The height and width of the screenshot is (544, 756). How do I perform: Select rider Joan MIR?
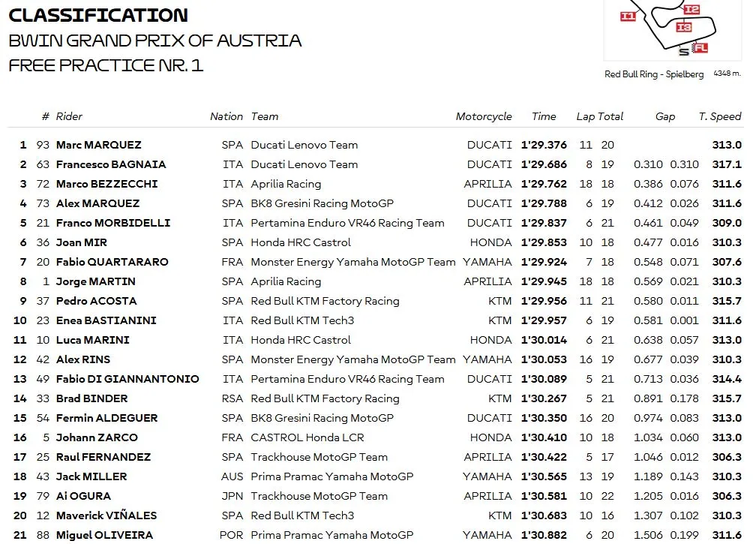coord(82,242)
